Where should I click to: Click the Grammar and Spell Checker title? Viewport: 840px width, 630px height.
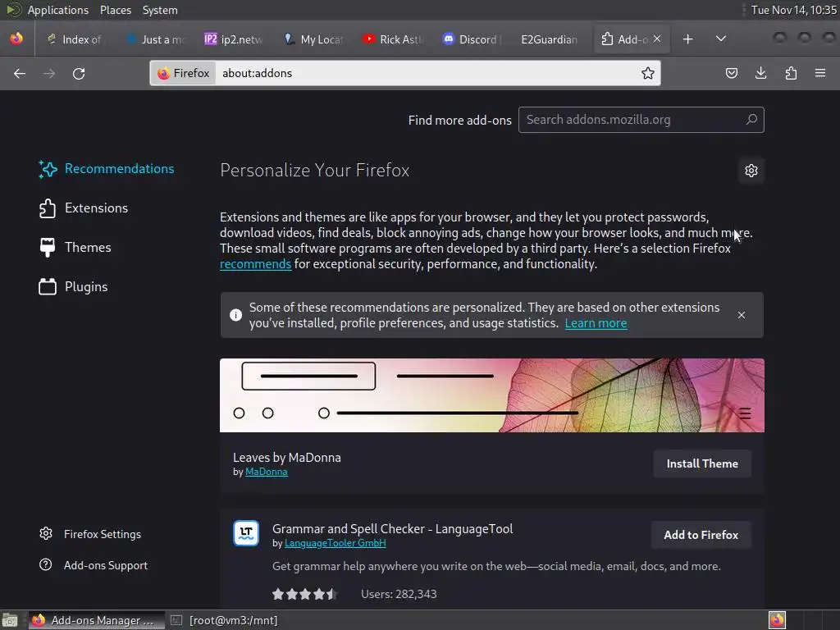point(392,529)
